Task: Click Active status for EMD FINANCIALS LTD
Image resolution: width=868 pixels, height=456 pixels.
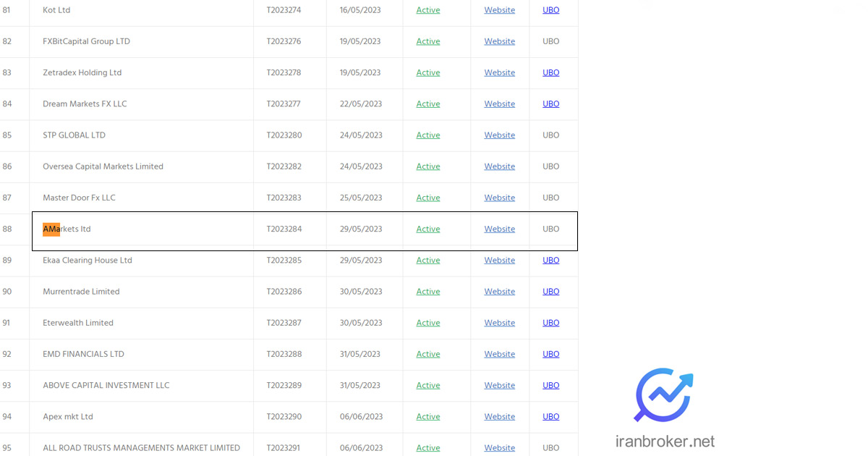Action: click(x=428, y=353)
